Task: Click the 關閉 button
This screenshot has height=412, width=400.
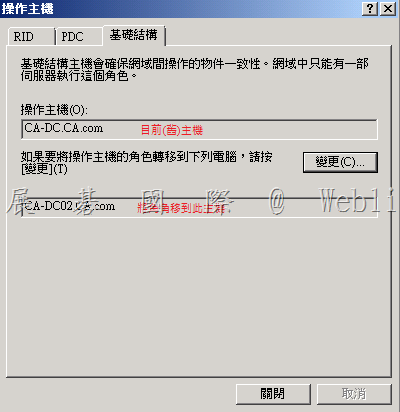Action: click(273, 394)
